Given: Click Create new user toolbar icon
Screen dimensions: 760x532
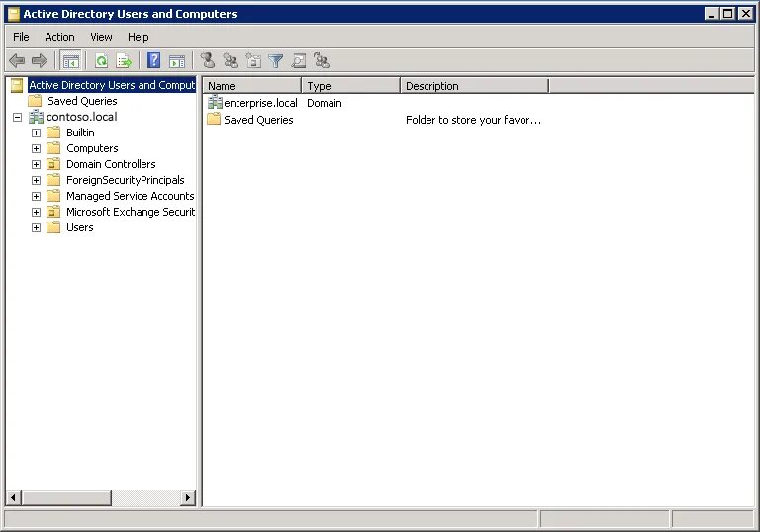Looking at the screenshot, I should pyautogui.click(x=208, y=60).
